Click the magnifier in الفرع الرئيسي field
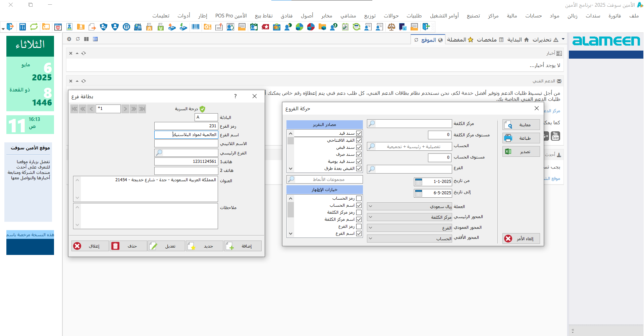644x336 pixels. (159, 153)
